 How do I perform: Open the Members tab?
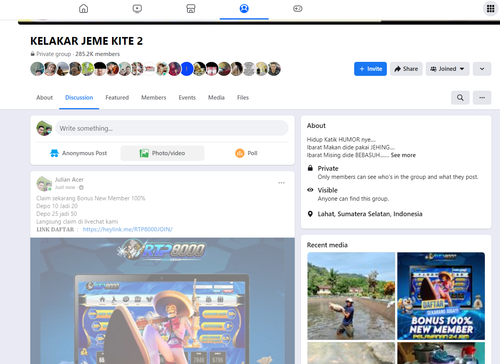pyautogui.click(x=153, y=98)
